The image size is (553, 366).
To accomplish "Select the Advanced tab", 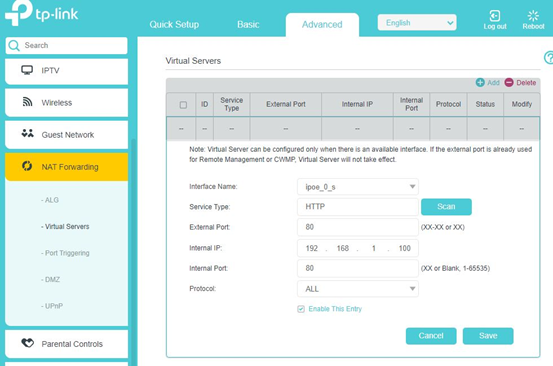I will 322,24.
